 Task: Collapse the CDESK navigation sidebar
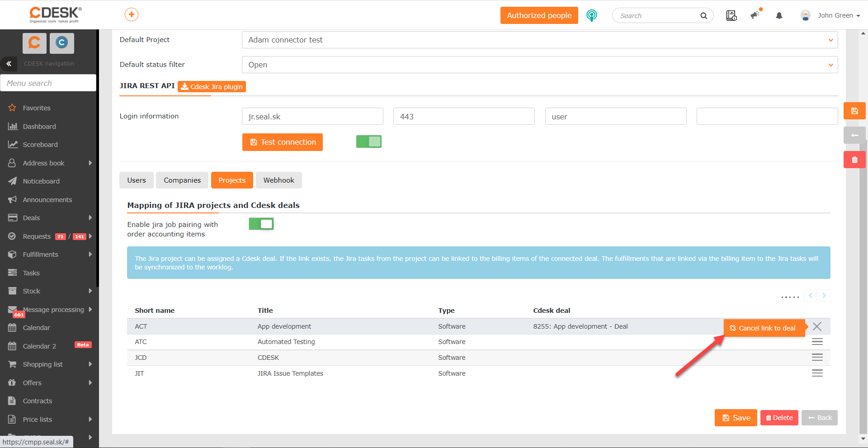pyautogui.click(x=9, y=64)
